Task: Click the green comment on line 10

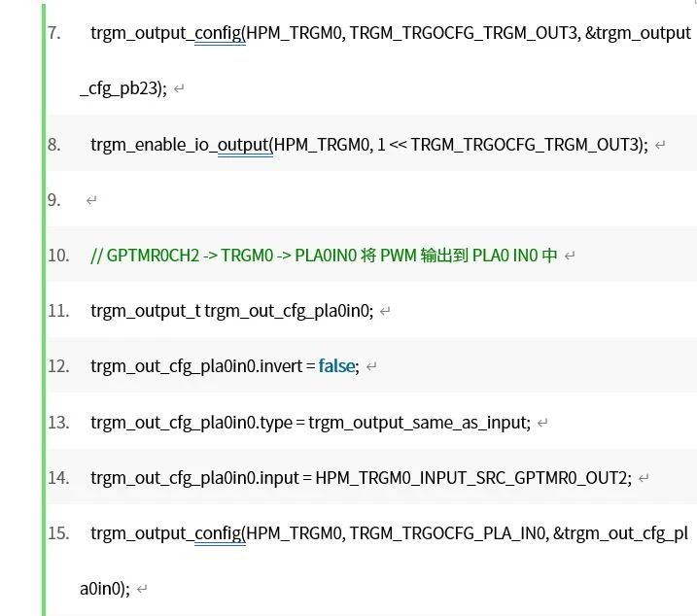Action: pyautogui.click(x=324, y=256)
